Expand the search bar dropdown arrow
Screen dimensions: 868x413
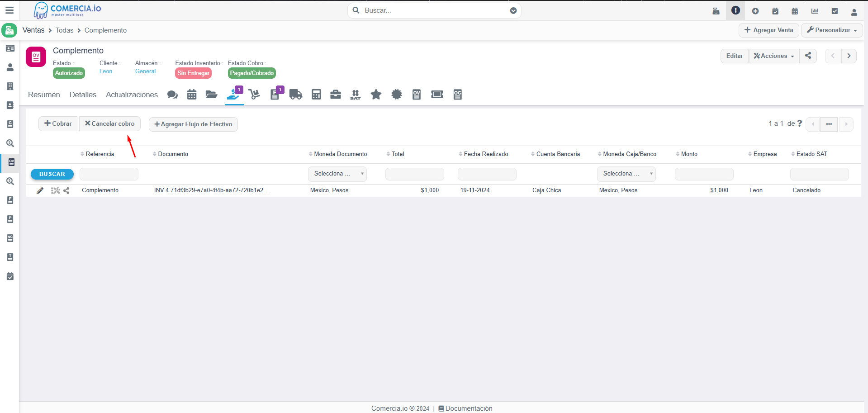coord(513,10)
